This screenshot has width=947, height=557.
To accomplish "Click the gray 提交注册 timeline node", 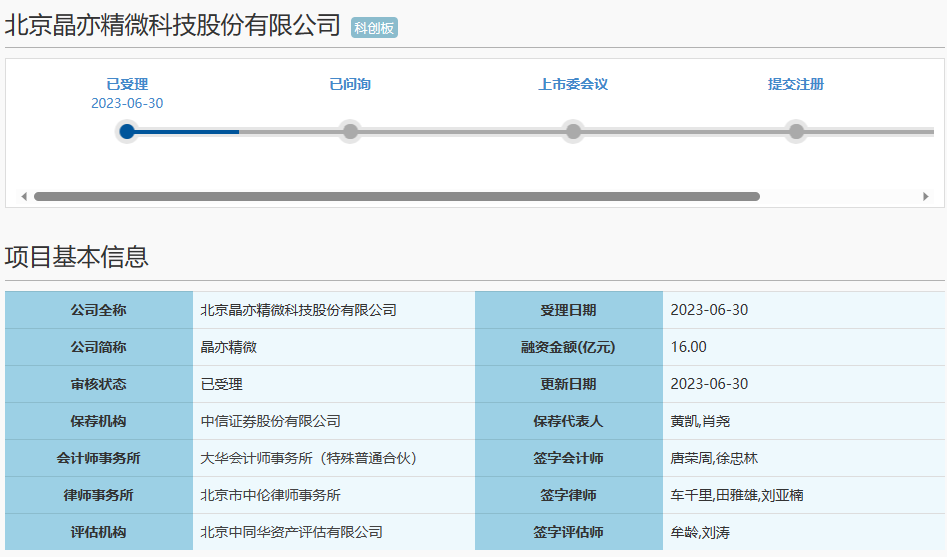I will (x=796, y=131).
